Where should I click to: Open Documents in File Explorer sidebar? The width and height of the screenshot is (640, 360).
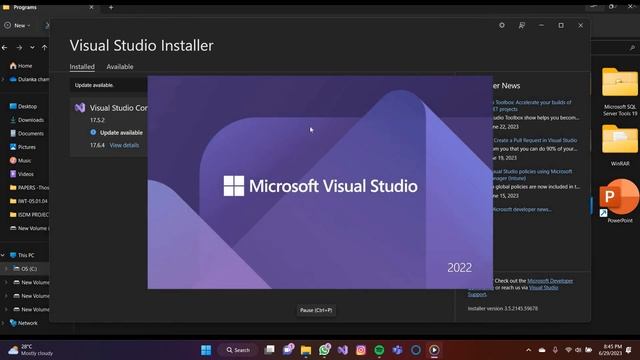pyautogui.click(x=26, y=133)
